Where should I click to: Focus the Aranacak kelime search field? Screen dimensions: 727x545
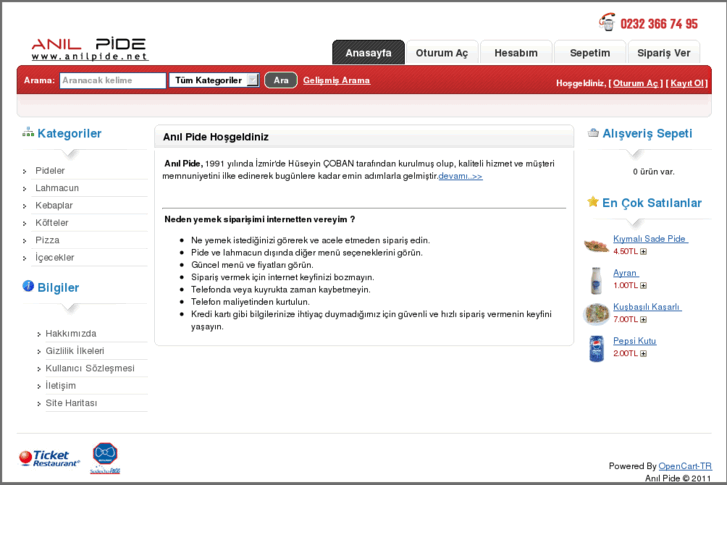click(x=113, y=80)
